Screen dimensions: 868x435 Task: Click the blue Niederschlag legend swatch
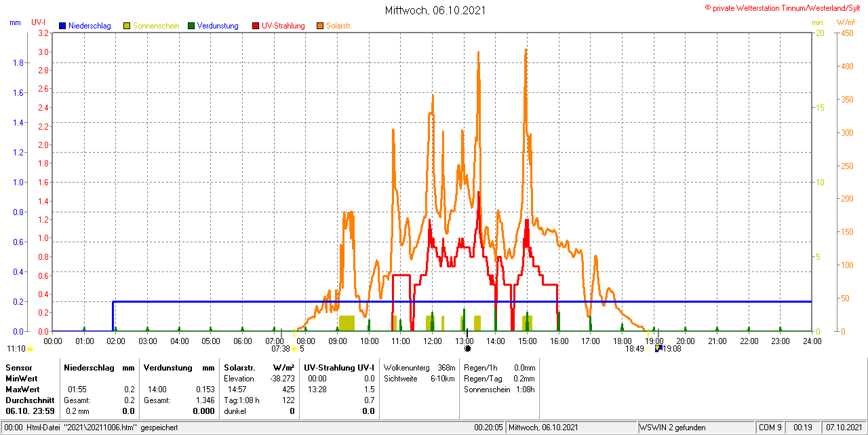pyautogui.click(x=62, y=26)
